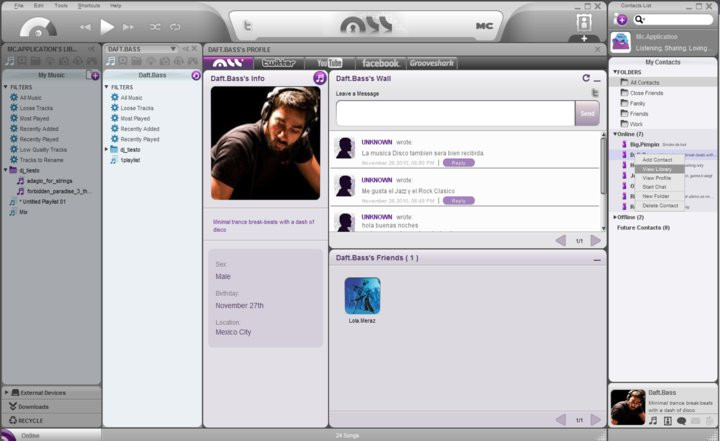Select Low Quality Tracks filter in My Music
The width and height of the screenshot is (720, 441).
(x=43, y=150)
